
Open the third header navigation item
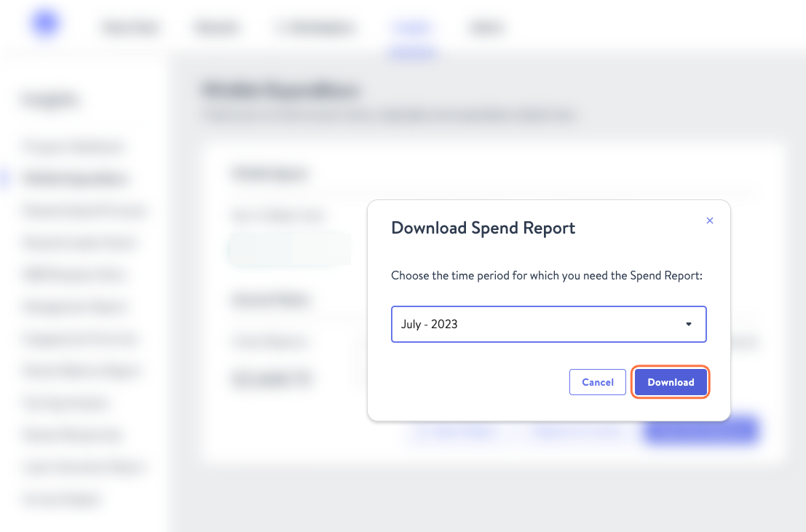315,27
